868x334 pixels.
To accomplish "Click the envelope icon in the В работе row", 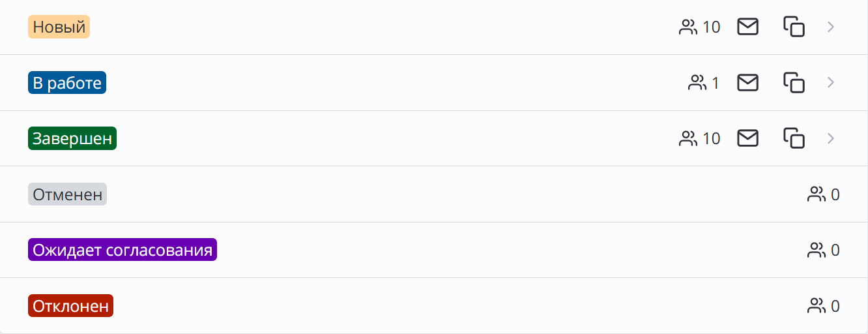I will pyautogui.click(x=747, y=82).
